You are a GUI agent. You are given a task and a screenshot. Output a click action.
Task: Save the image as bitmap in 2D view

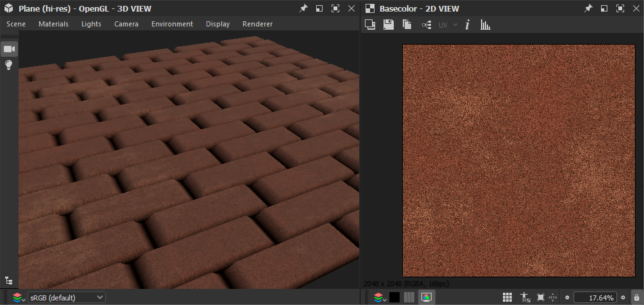pos(389,25)
